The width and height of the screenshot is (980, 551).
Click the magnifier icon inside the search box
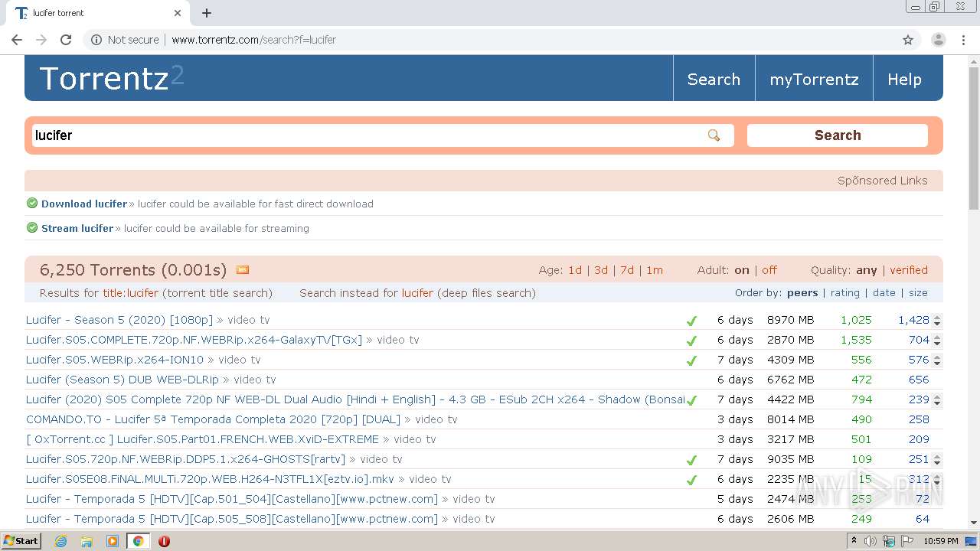coord(714,135)
